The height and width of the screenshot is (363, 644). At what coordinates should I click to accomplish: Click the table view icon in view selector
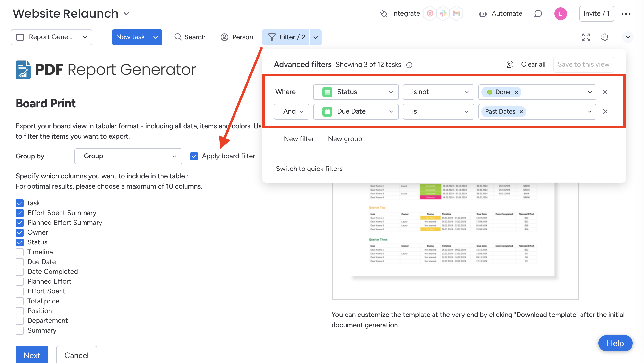[x=20, y=37]
